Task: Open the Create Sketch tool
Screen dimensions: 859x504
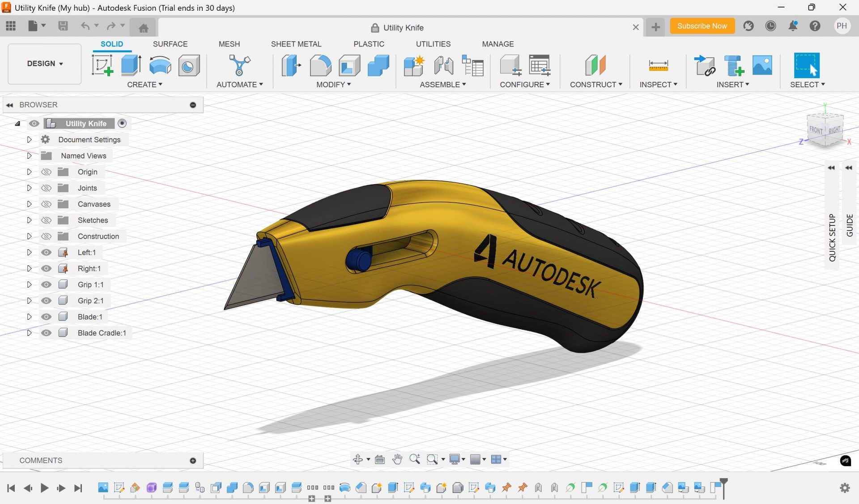Action: pyautogui.click(x=102, y=65)
